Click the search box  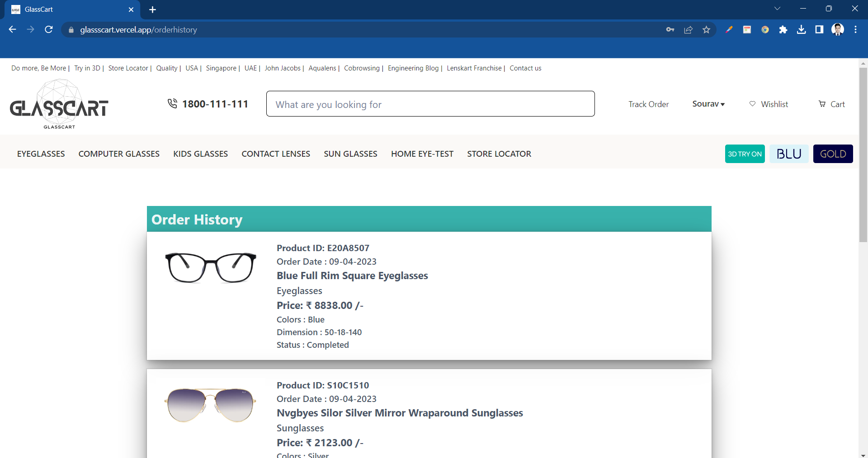[430, 104]
